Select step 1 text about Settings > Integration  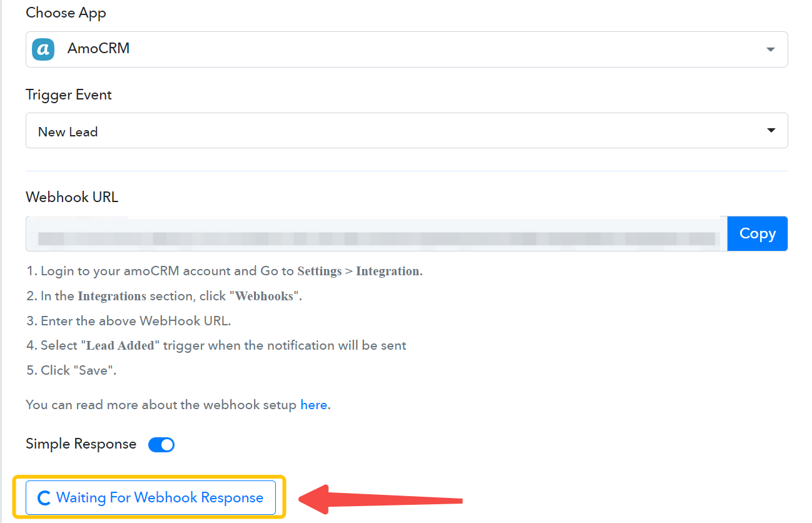point(225,271)
